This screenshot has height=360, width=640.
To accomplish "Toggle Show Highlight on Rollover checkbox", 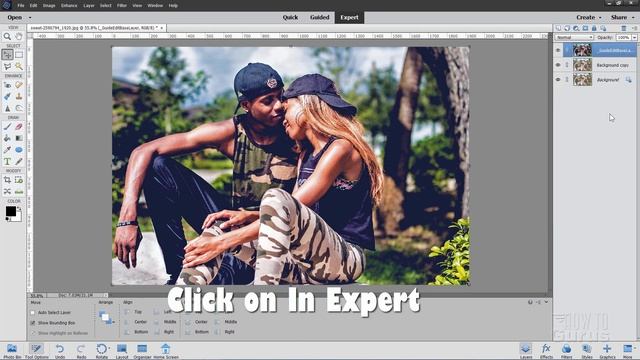I will 33,333.
